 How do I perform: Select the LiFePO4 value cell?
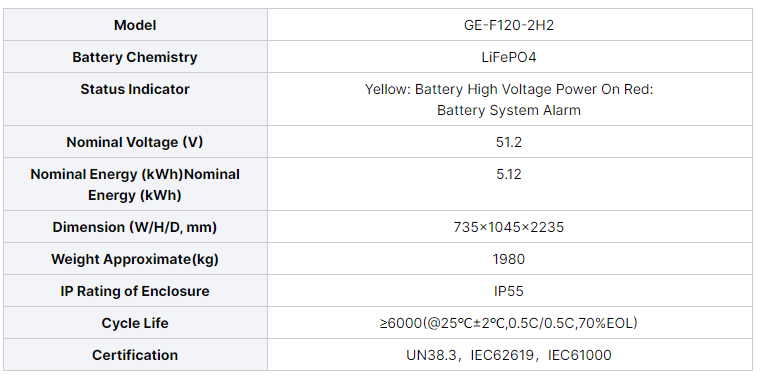pyautogui.click(x=509, y=57)
